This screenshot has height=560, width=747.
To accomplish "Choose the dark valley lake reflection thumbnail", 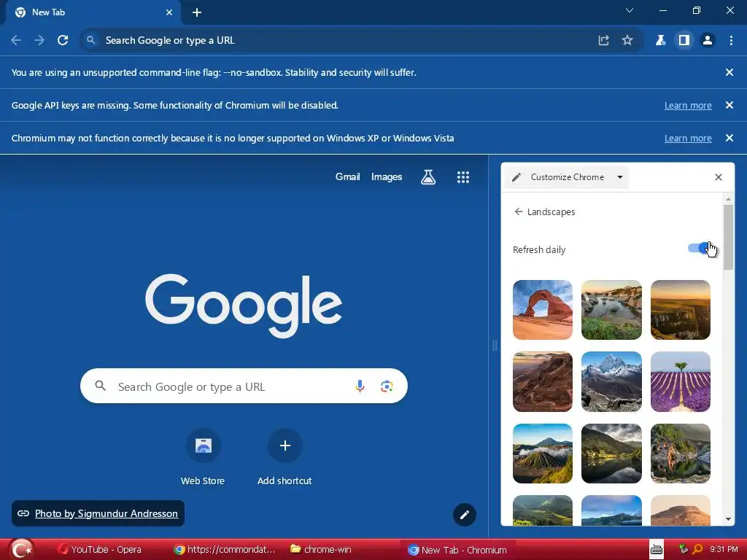I will pyautogui.click(x=612, y=454).
